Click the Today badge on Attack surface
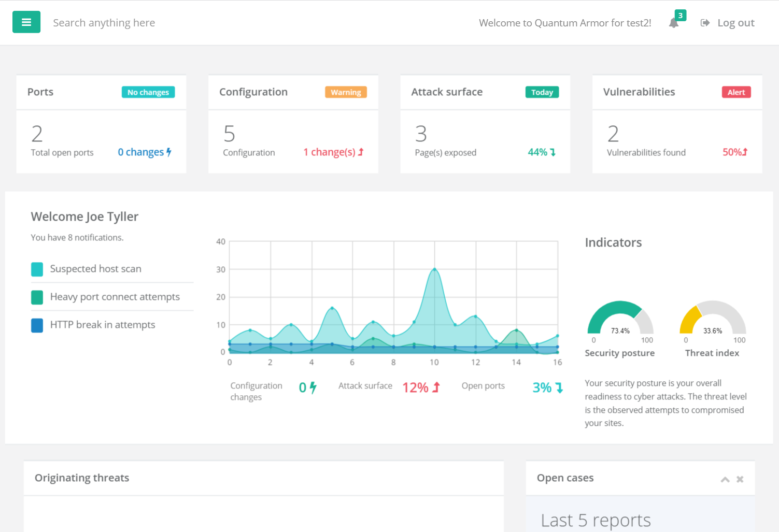 pyautogui.click(x=542, y=92)
